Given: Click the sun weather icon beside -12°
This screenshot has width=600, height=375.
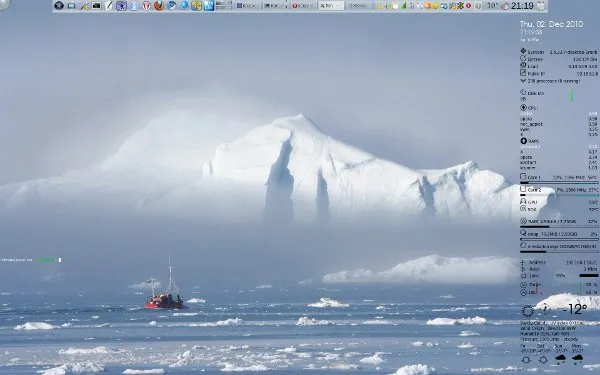Looking at the screenshot, I should point(528,311).
